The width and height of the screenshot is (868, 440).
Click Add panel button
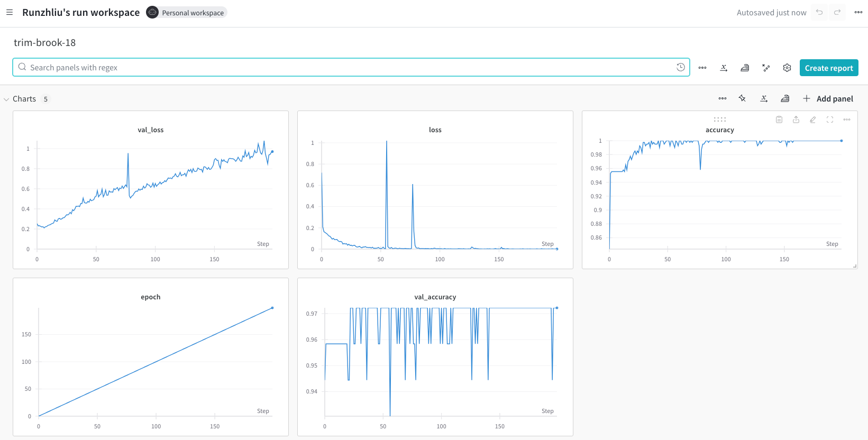point(828,98)
